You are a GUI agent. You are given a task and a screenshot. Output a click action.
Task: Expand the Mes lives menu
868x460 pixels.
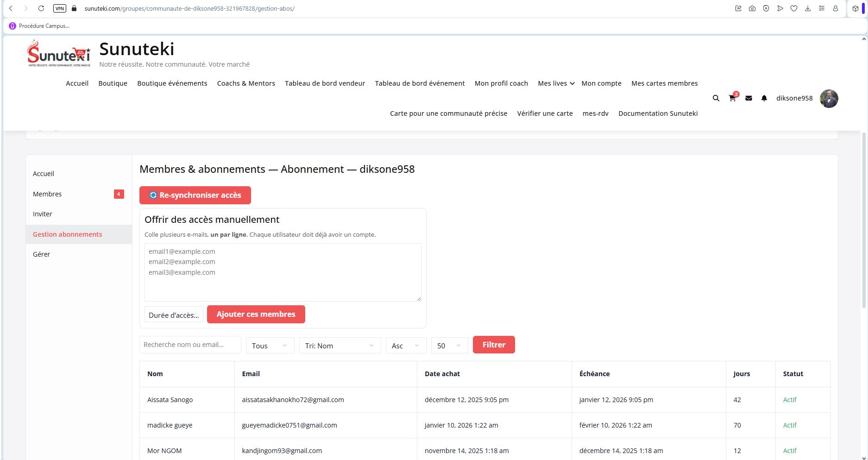[556, 83]
